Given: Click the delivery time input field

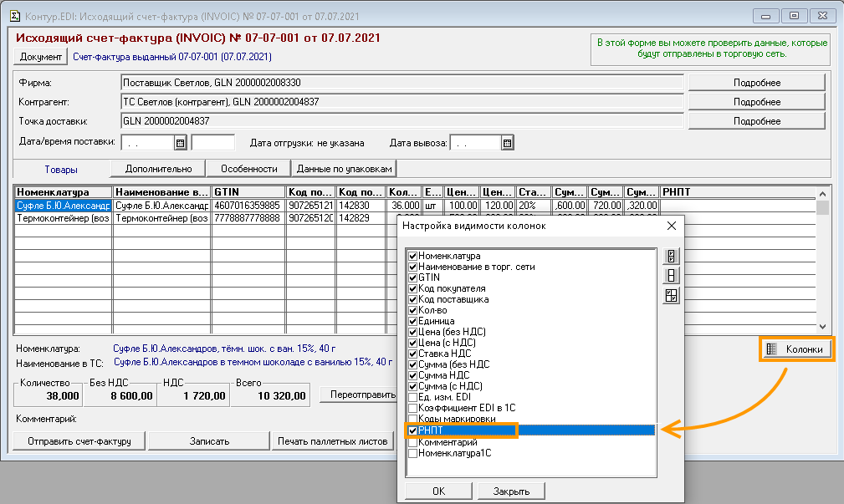Looking at the screenshot, I should tap(213, 143).
